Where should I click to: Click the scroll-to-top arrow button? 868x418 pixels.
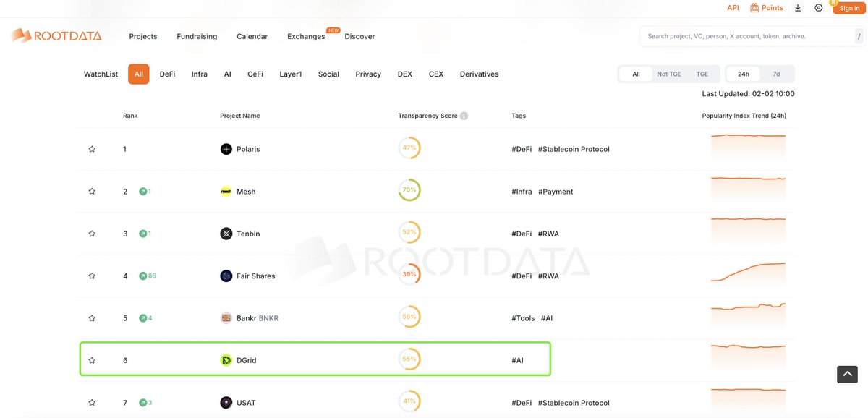(847, 374)
